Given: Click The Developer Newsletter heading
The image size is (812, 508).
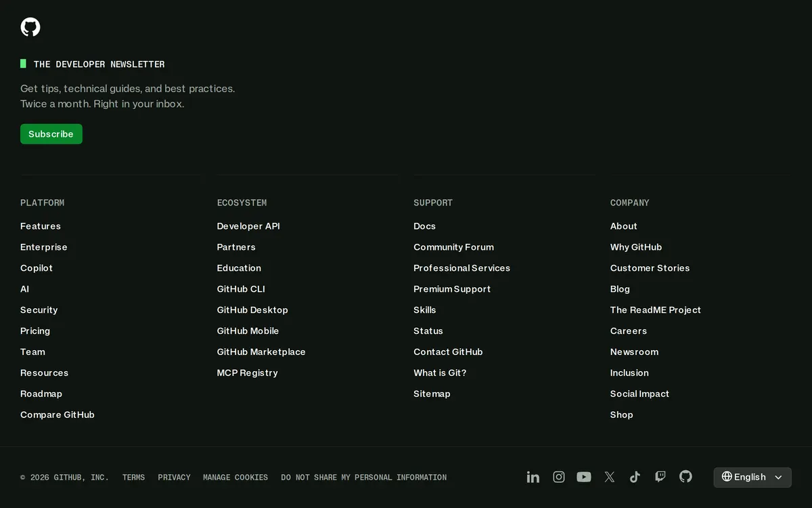Looking at the screenshot, I should pos(99,64).
